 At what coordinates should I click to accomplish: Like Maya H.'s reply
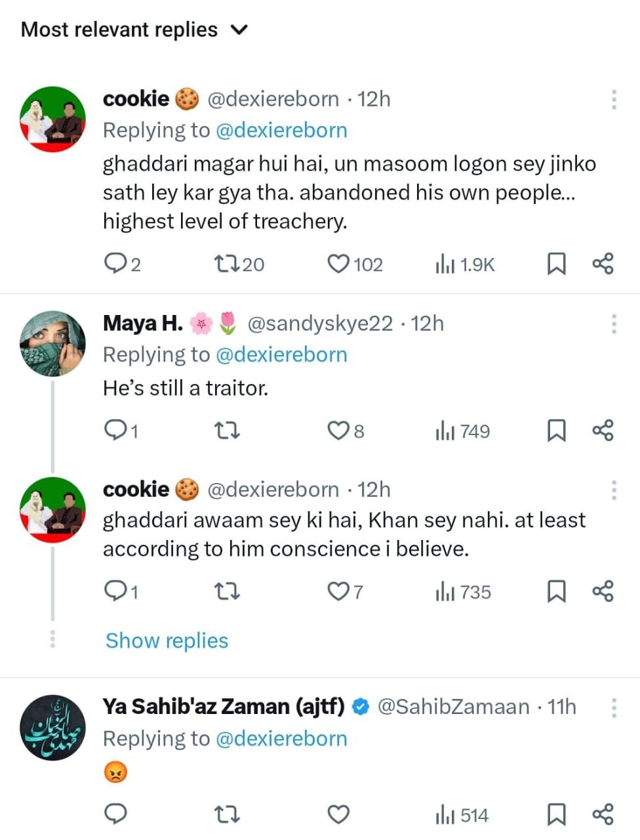[338, 430]
